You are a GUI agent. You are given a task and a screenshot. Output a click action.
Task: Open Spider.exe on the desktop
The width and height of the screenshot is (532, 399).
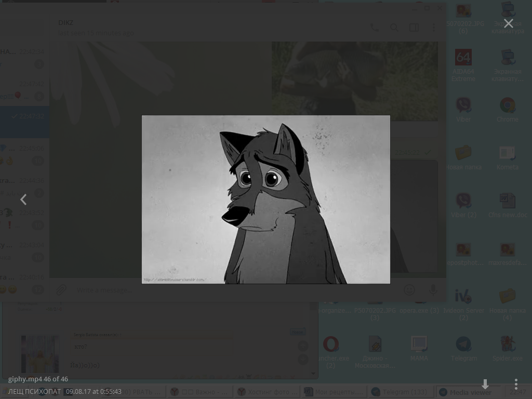(507, 349)
